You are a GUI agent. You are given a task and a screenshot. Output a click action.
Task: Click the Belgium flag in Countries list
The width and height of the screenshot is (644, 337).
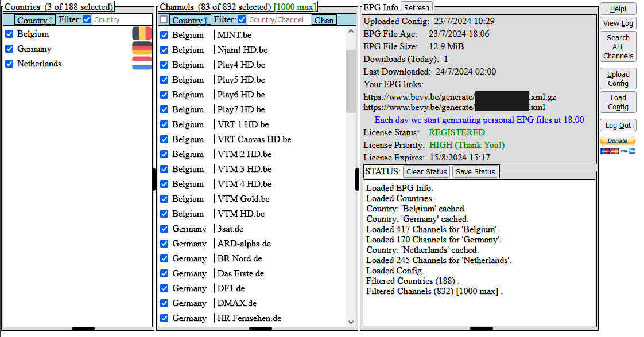click(142, 34)
